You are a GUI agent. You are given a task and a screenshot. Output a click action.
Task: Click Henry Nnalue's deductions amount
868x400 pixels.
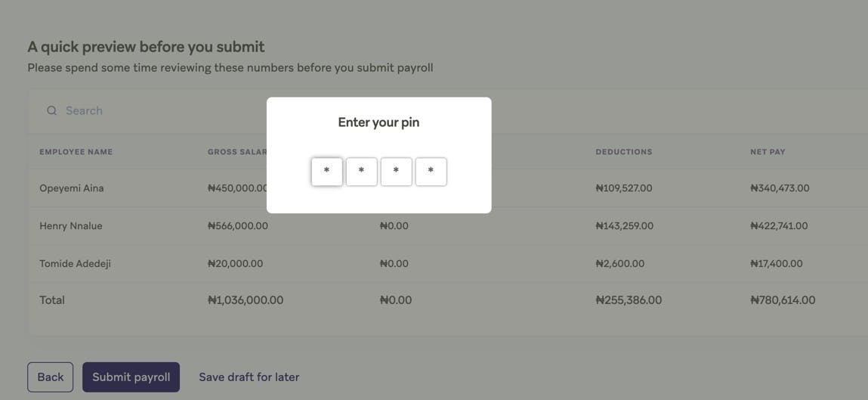[x=624, y=226]
